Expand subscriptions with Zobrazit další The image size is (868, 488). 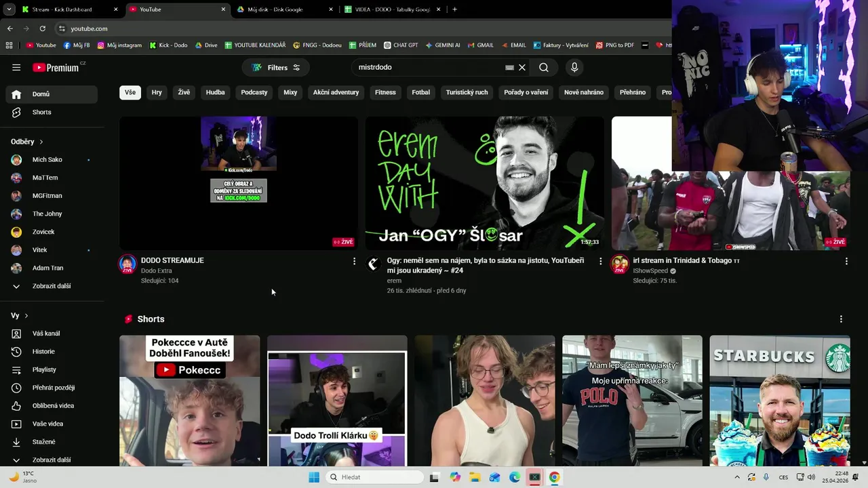(x=52, y=286)
